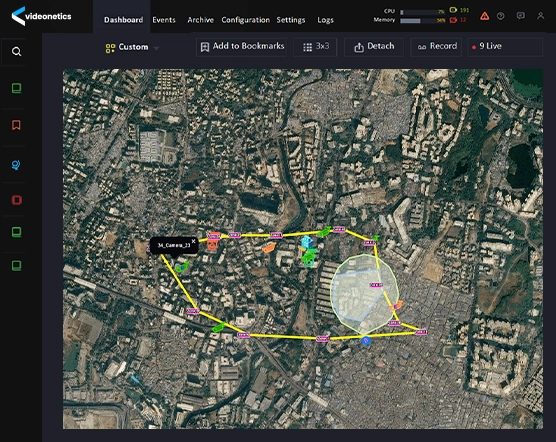Select the green camera marker on the top route near the building icon
The width and height of the screenshot is (556, 442).
click(324, 232)
